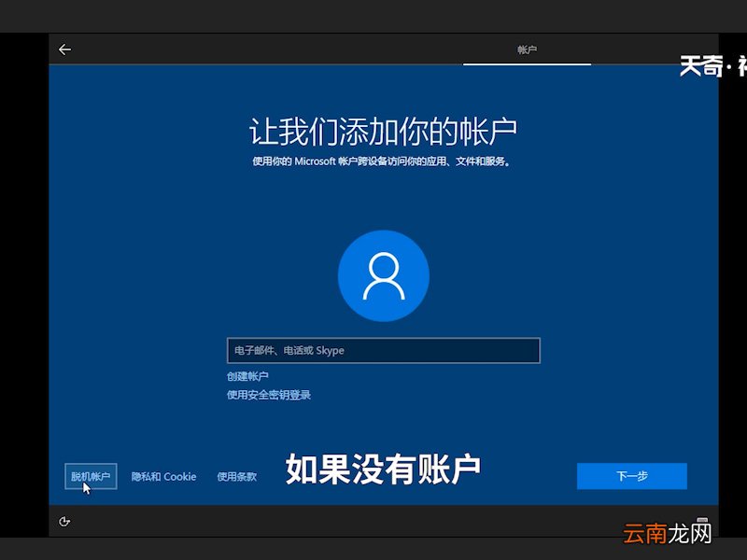Click the 下一步 button
747x560 pixels.
[632, 476]
